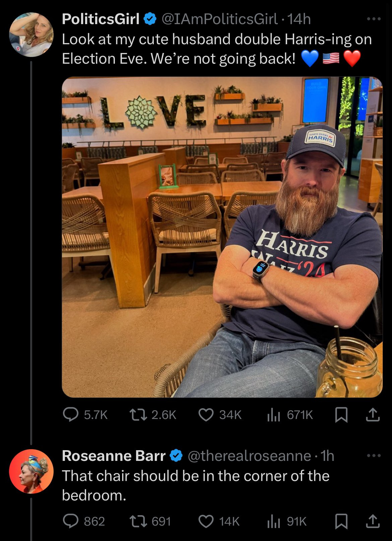Screen dimensions: 392x541
Task: View analytics for Roseanne Barr's reply
Action: [273, 521]
